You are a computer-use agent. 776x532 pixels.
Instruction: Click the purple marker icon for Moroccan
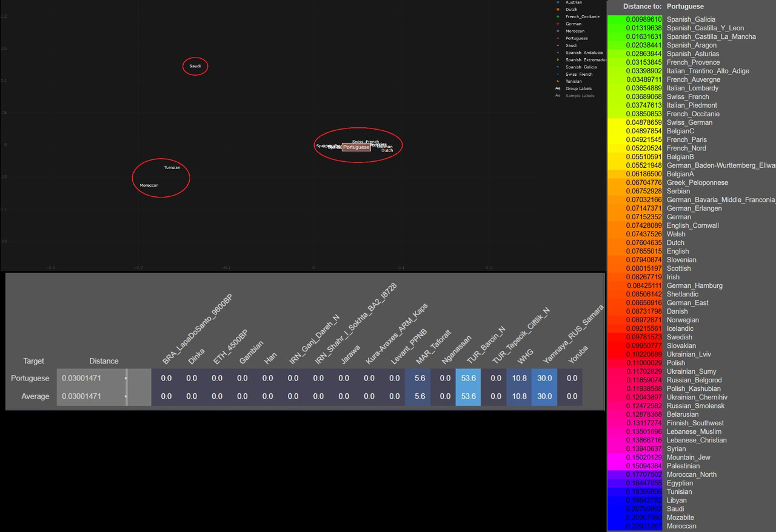click(x=558, y=31)
